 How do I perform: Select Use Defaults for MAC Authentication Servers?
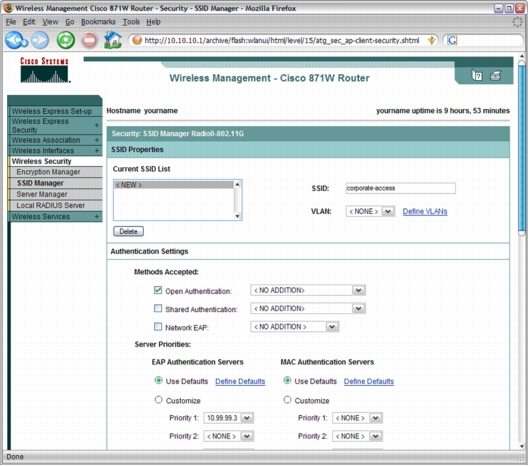click(287, 380)
